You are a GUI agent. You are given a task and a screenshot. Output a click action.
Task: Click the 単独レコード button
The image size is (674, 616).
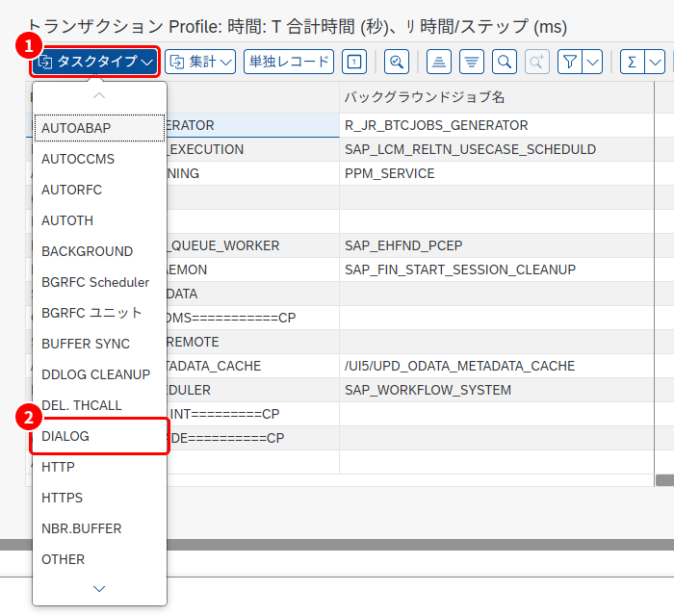coord(289,62)
